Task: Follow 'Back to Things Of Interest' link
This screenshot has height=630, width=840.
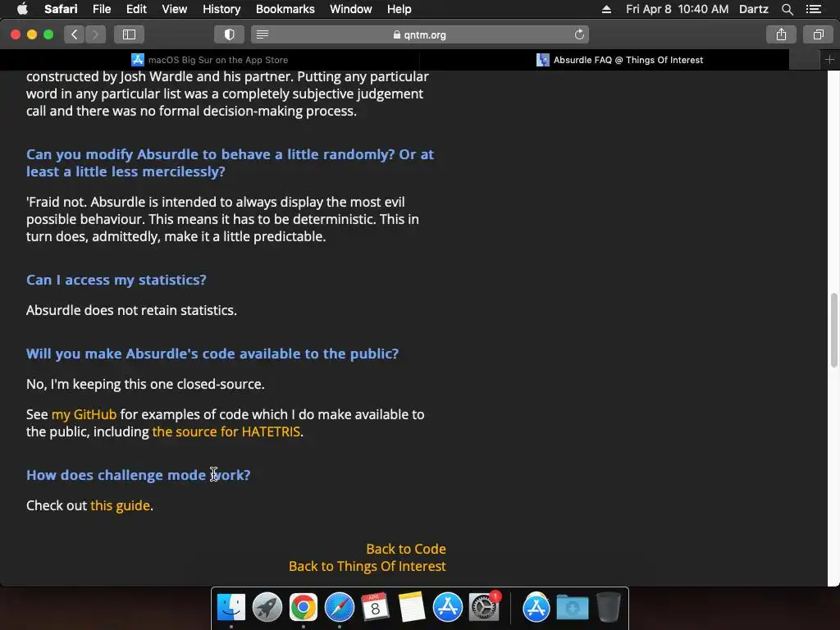Action: tap(367, 566)
